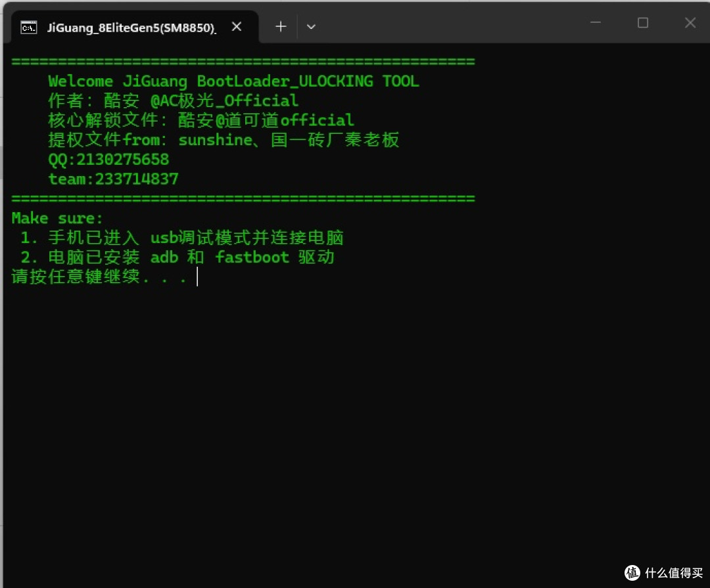
Task: Click the 'team:233714837' text
Action: [113, 179]
